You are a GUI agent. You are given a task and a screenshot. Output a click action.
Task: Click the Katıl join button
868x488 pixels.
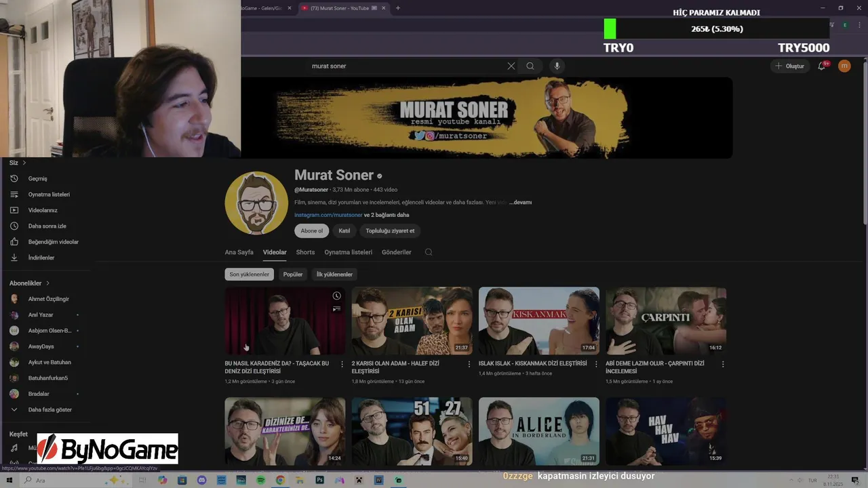pyautogui.click(x=344, y=230)
